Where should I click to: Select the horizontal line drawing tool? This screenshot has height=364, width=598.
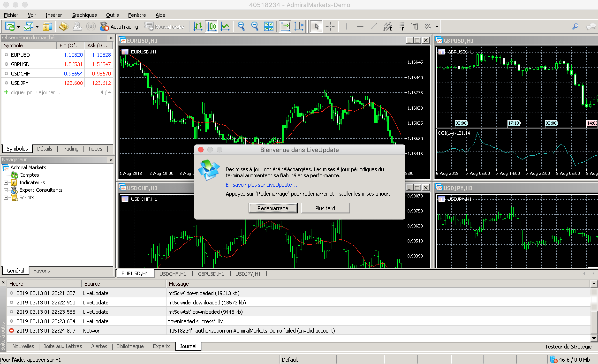pyautogui.click(x=360, y=26)
